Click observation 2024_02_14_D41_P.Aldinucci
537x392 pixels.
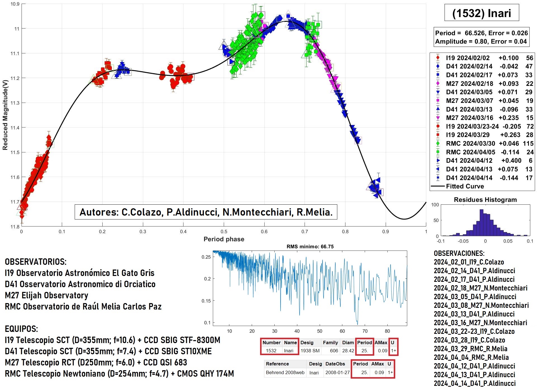pos(474,271)
